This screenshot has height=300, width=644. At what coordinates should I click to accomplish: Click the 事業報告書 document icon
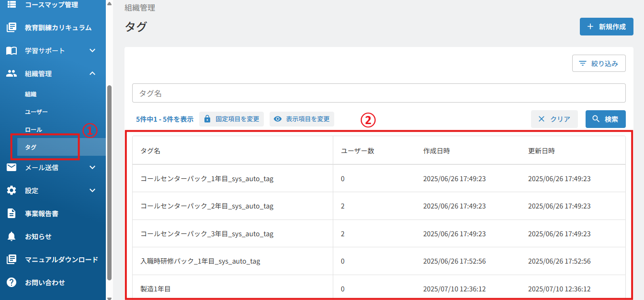11,214
